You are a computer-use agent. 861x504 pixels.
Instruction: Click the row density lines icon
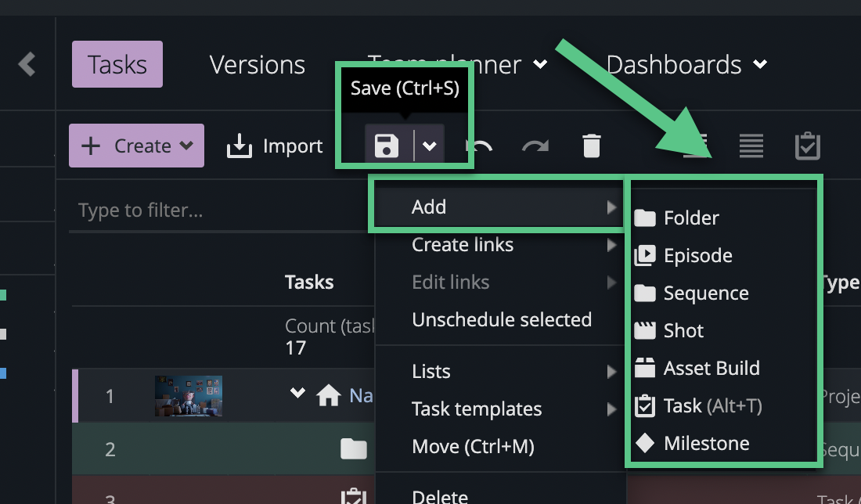(x=751, y=145)
